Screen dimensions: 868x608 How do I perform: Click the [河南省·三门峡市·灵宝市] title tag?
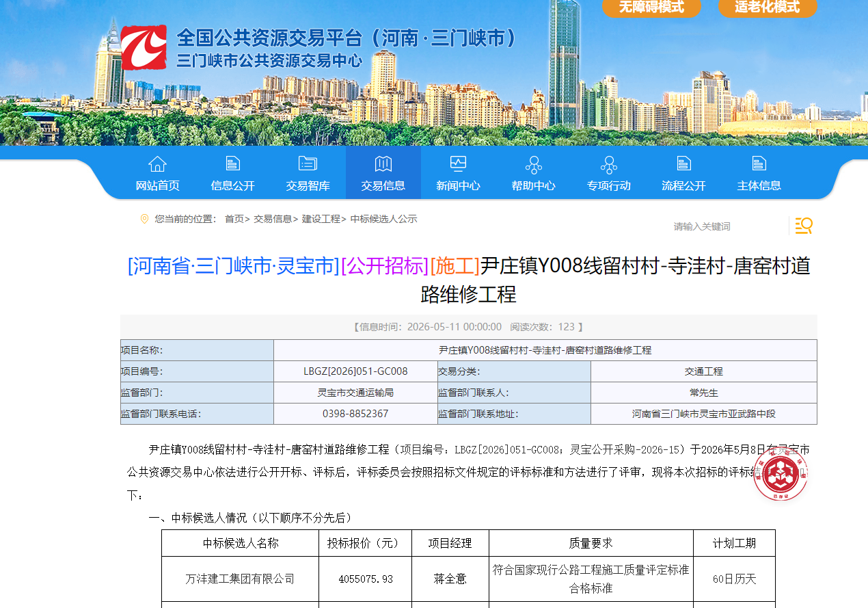(233, 265)
